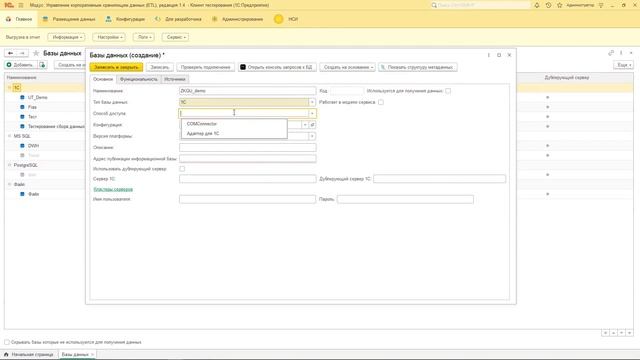Open the Размещение данных section

tap(69, 19)
